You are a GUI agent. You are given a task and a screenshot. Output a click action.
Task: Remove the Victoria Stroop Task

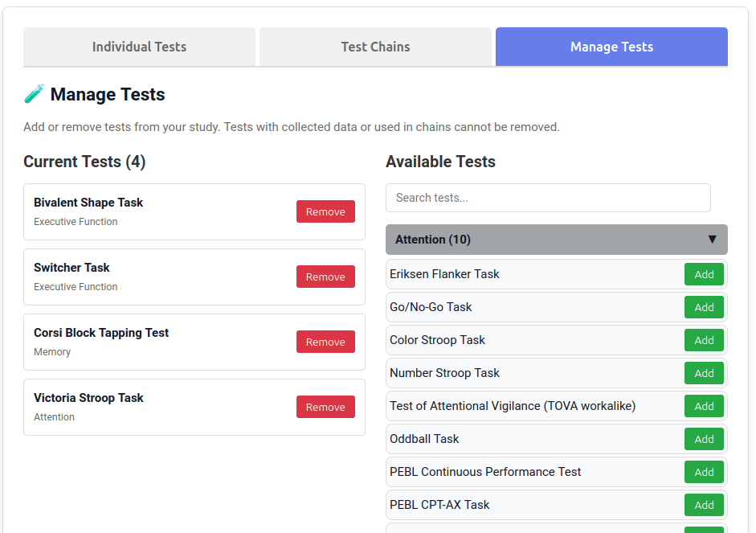[325, 407]
